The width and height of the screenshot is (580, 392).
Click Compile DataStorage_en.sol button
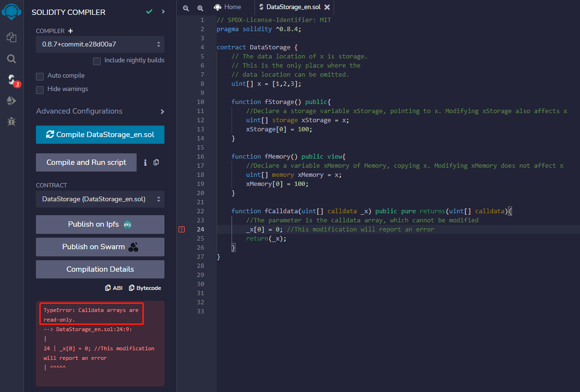point(100,135)
